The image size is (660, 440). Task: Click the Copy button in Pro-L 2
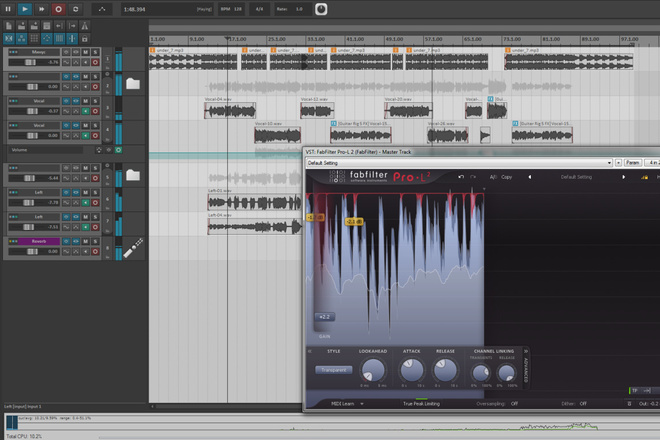coord(506,177)
